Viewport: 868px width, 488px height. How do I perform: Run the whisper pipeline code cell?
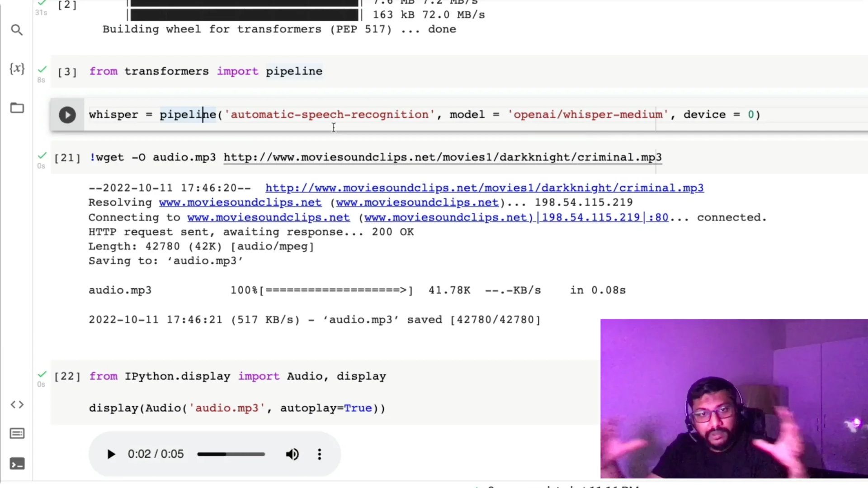coord(67,114)
